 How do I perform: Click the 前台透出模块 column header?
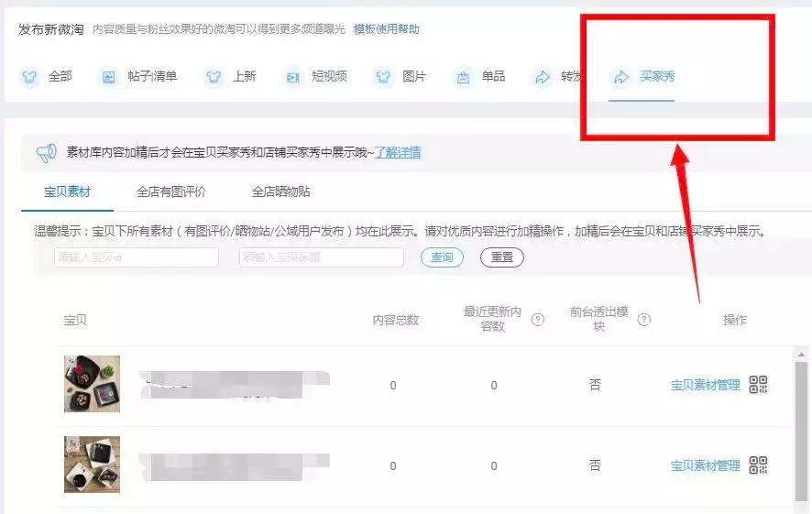[599, 319]
